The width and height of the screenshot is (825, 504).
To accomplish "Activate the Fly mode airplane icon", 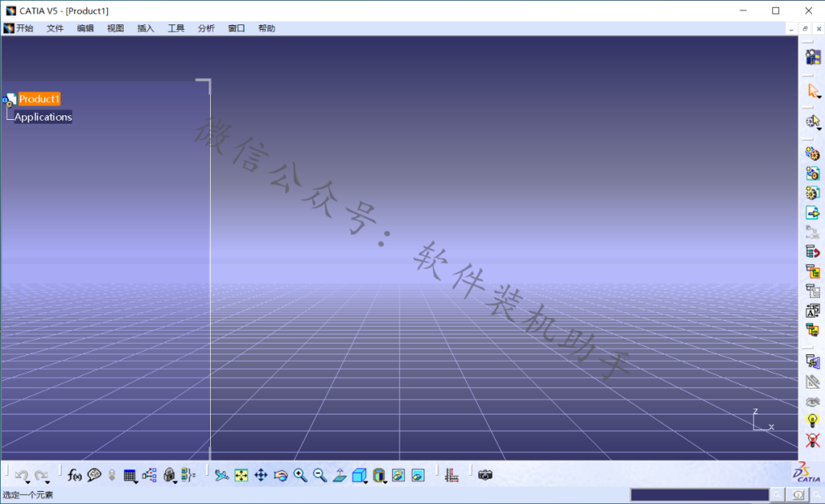I will 222,476.
